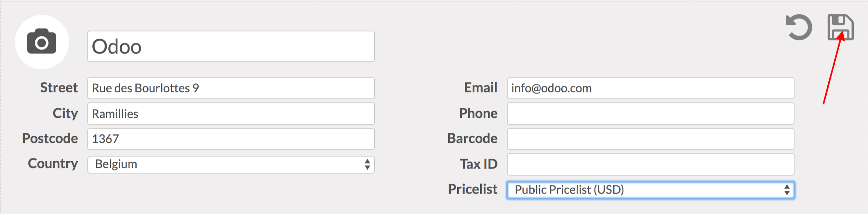Click the stepper arrows on the Country selector
This screenshot has width=868, height=214.
(x=367, y=164)
